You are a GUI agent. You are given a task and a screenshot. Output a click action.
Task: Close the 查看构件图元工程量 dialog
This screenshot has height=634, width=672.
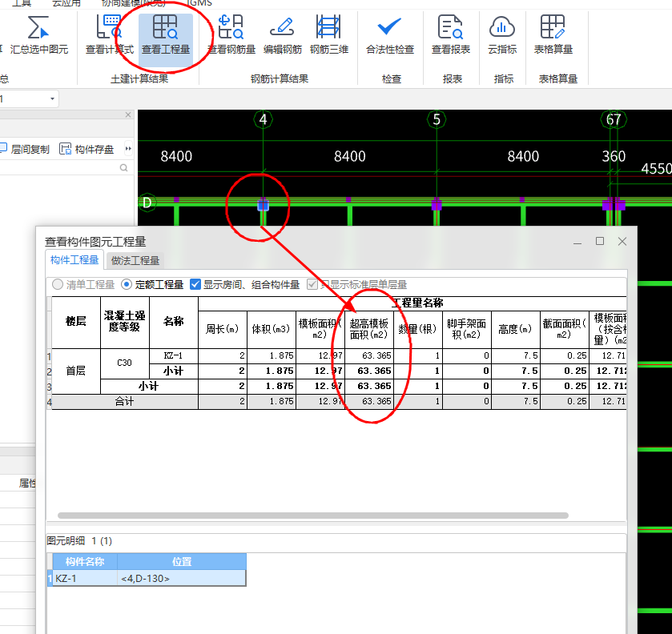[622, 242]
